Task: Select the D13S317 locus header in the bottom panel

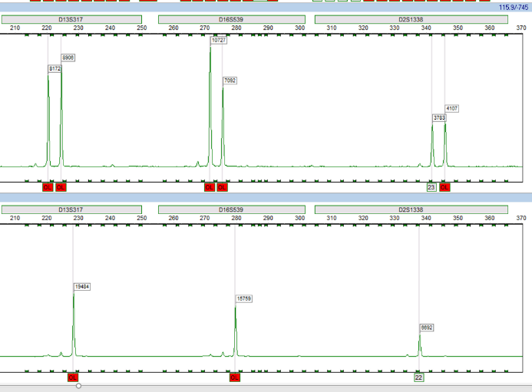Action: point(71,209)
